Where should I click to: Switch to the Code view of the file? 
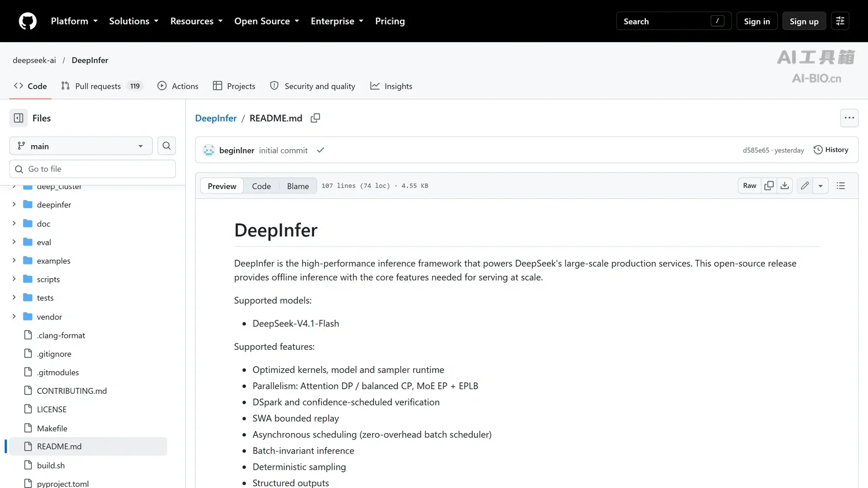tap(262, 186)
